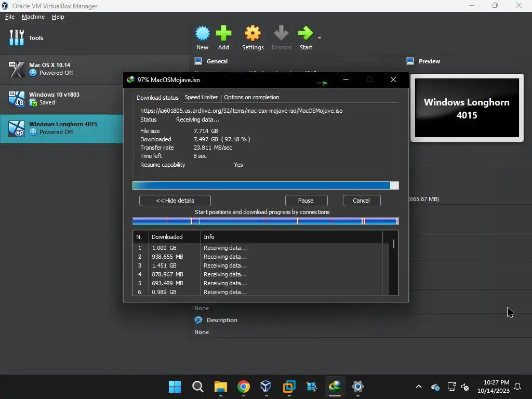Screen dimensions: 532x399
Task: Start the selected VM with green arrow
Action: tap(305, 33)
